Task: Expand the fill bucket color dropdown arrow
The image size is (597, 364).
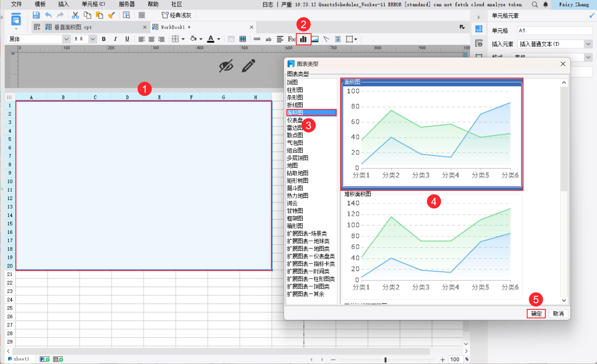Action: coord(201,39)
